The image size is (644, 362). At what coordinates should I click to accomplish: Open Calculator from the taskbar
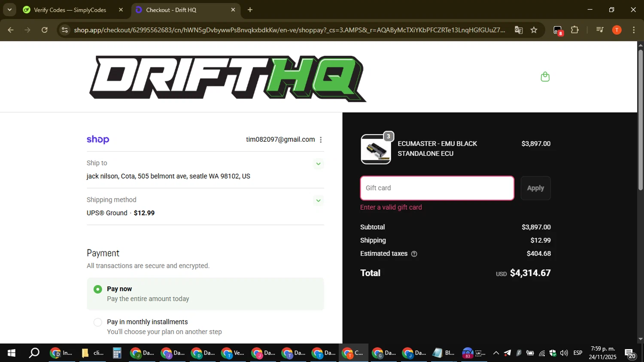(x=117, y=353)
